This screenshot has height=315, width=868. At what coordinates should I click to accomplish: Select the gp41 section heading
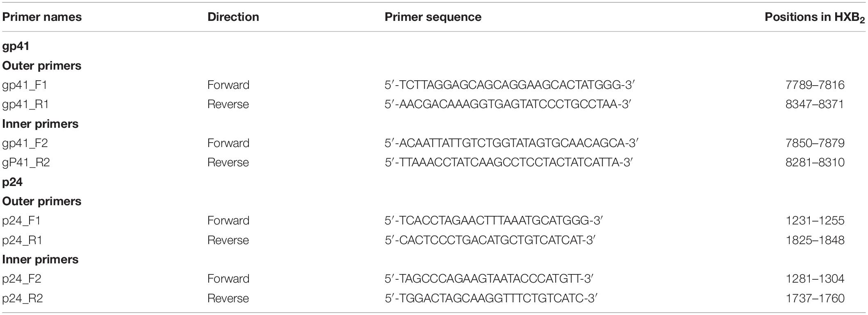16,47
